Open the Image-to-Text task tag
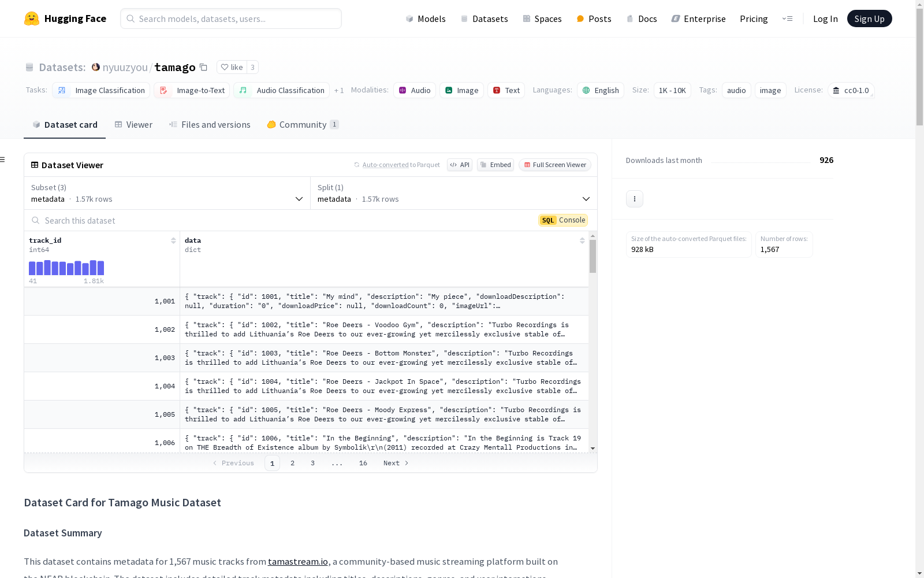The image size is (924, 578). [x=192, y=90]
